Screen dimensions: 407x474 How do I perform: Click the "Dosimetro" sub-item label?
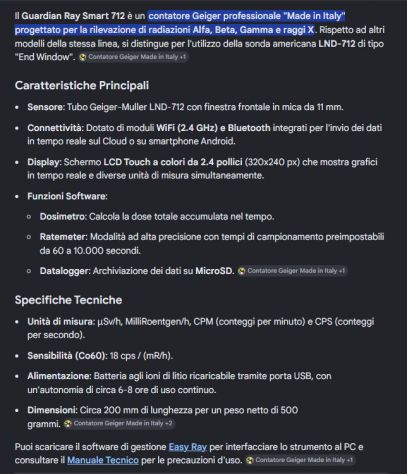pos(63,217)
